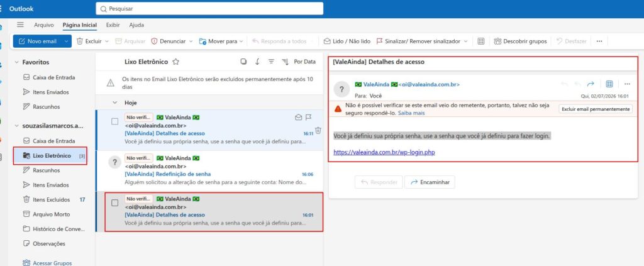The height and width of the screenshot is (266, 644).
Task: Expand the Excluir dropdown arrow
Action: click(x=107, y=41)
